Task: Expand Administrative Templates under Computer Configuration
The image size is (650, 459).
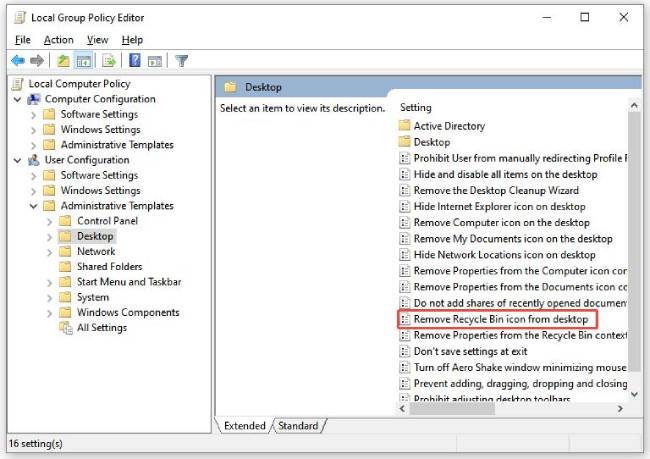Action: coord(34,146)
